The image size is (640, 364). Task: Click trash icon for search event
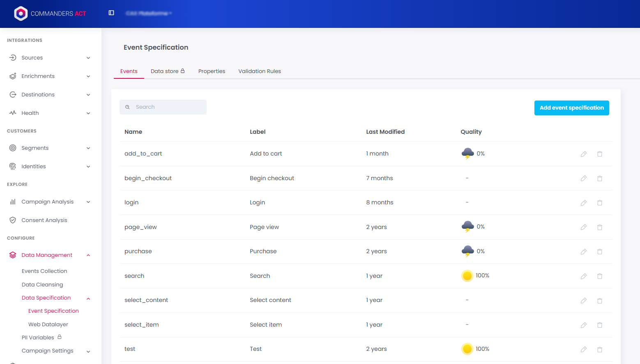pyautogui.click(x=599, y=276)
